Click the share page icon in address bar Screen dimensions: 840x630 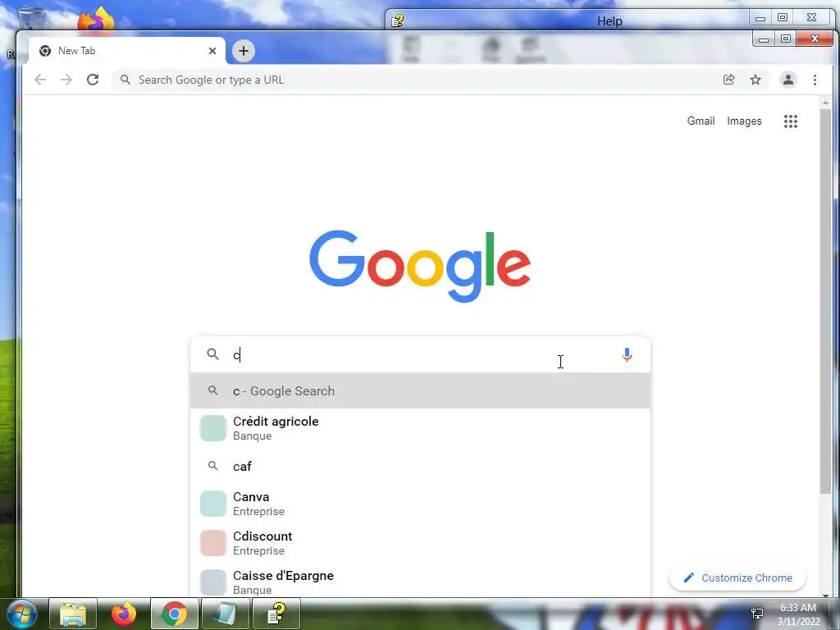(x=728, y=80)
